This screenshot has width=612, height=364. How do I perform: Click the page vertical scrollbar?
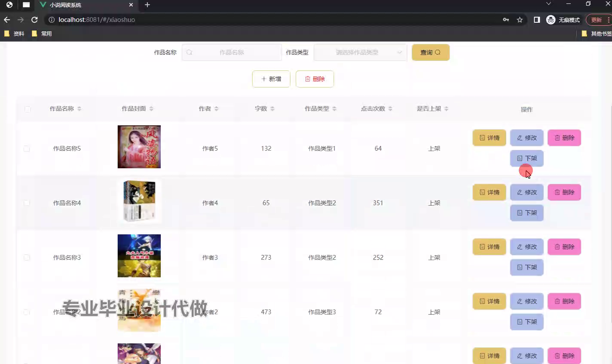[x=610, y=215]
